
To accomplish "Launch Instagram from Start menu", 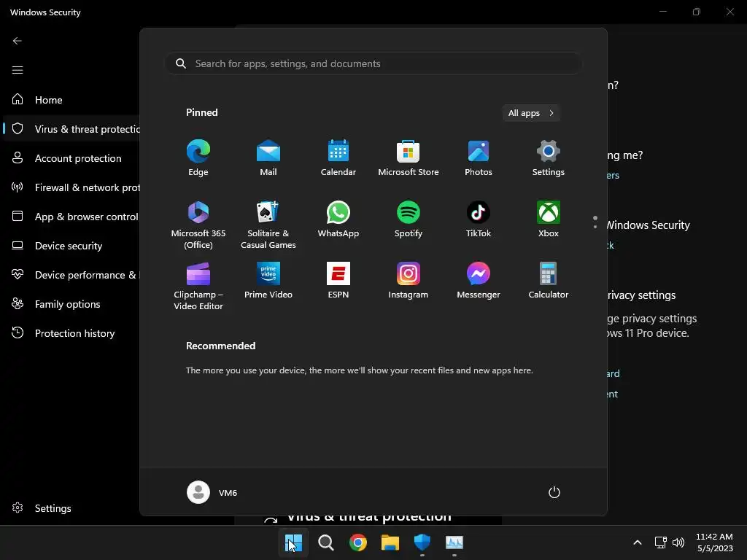I will (409, 280).
